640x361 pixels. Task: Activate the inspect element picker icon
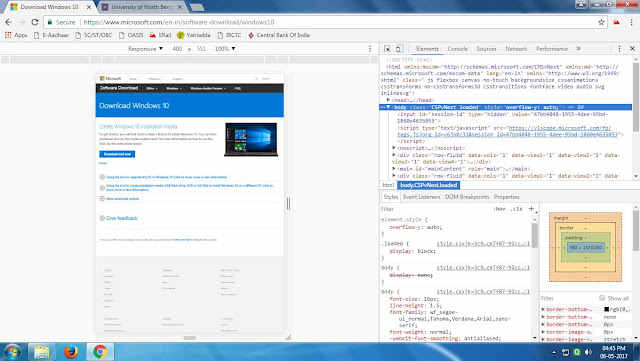[x=387, y=49]
